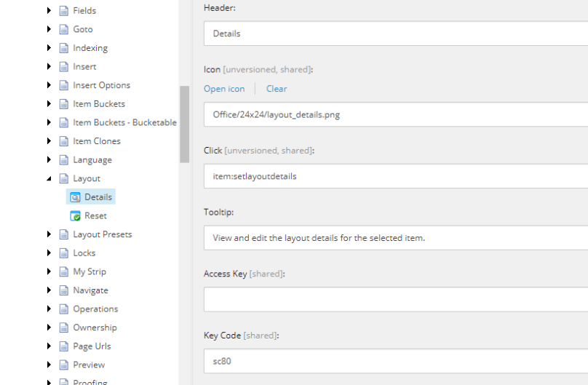Click the Details item icon under Layout
Screen dimensions: 588x385
[74, 197]
